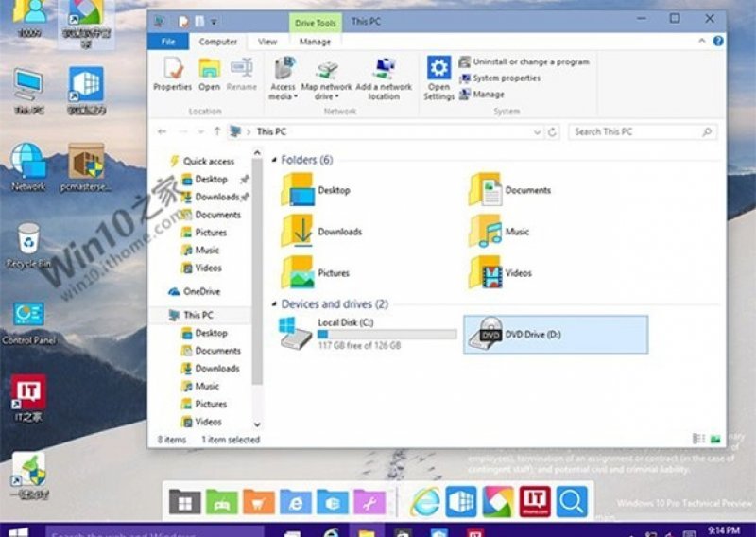Click the Up one level arrow
This screenshot has height=537, width=756.
tap(217, 131)
